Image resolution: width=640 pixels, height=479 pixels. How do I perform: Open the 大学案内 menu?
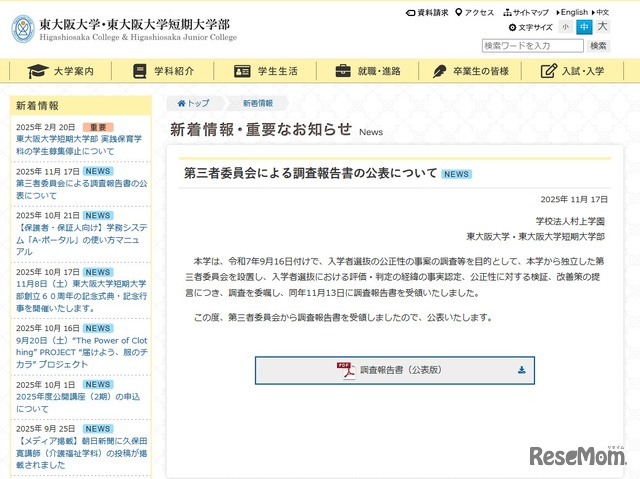[60, 71]
